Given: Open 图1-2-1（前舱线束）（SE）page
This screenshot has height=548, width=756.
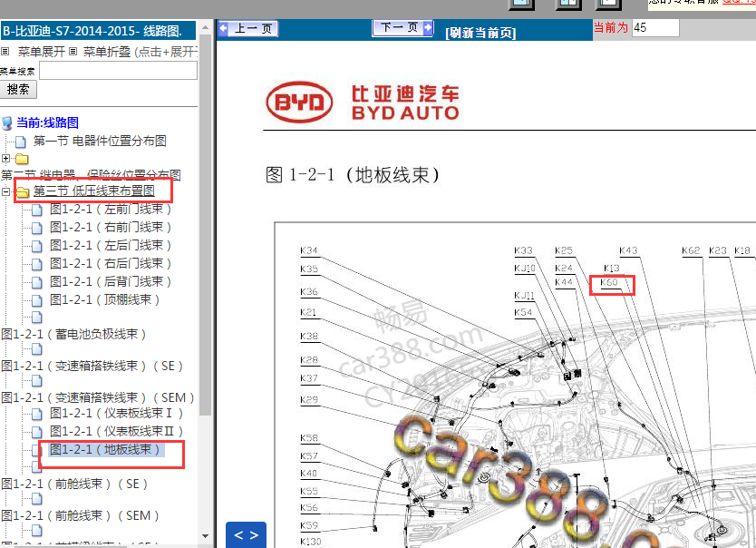Looking at the screenshot, I should coord(74,484).
